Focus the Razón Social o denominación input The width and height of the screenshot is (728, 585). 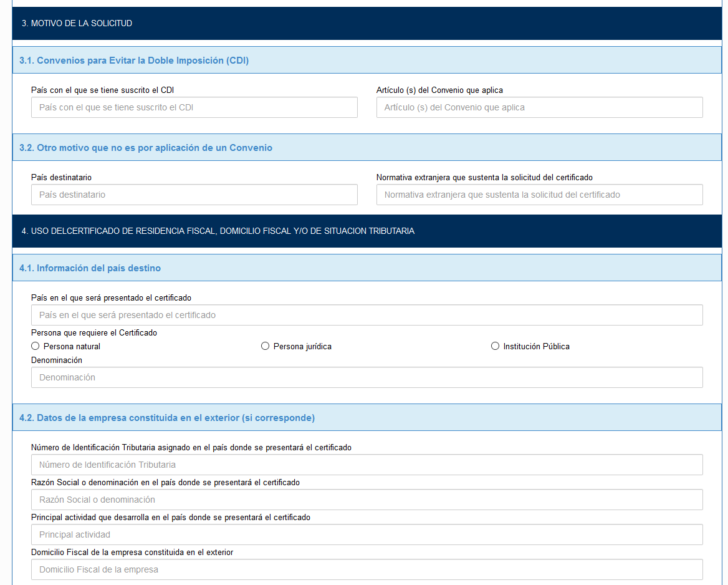(366, 500)
